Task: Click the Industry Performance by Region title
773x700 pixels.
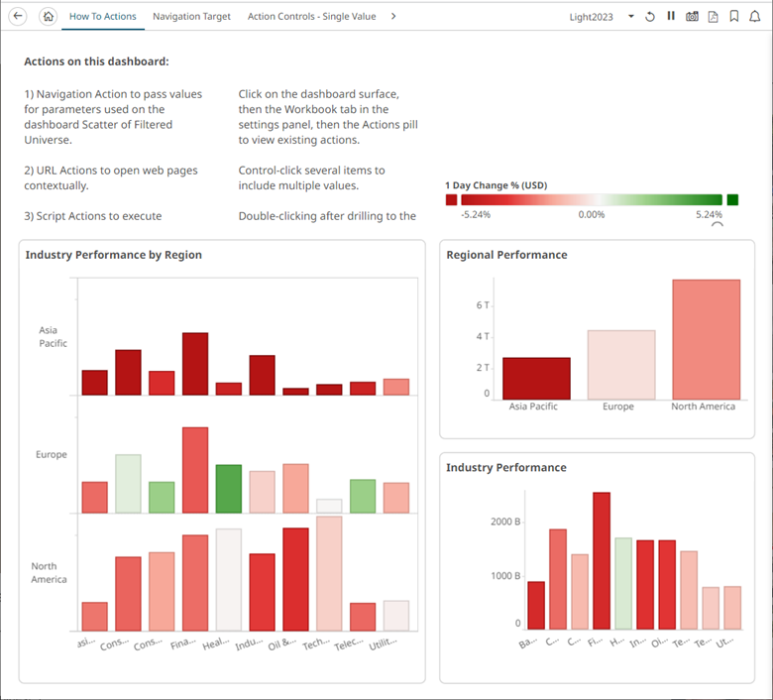Action: (x=114, y=255)
